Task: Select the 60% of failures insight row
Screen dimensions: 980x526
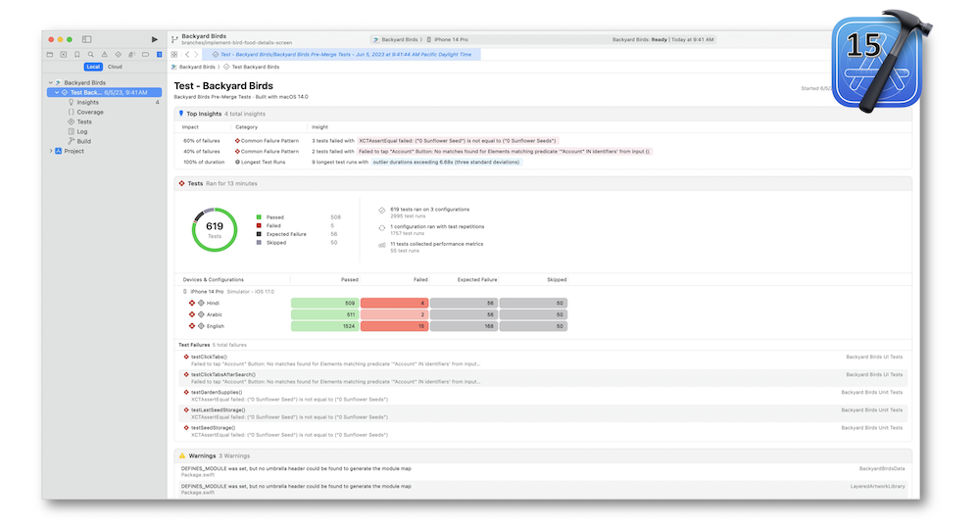Action: coord(543,141)
